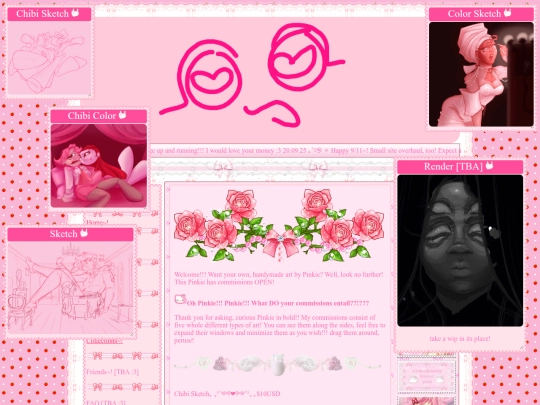Screen dimensions: 540x405
Task: Select the Chibi Sketch title bar
Action: [x=49, y=14]
